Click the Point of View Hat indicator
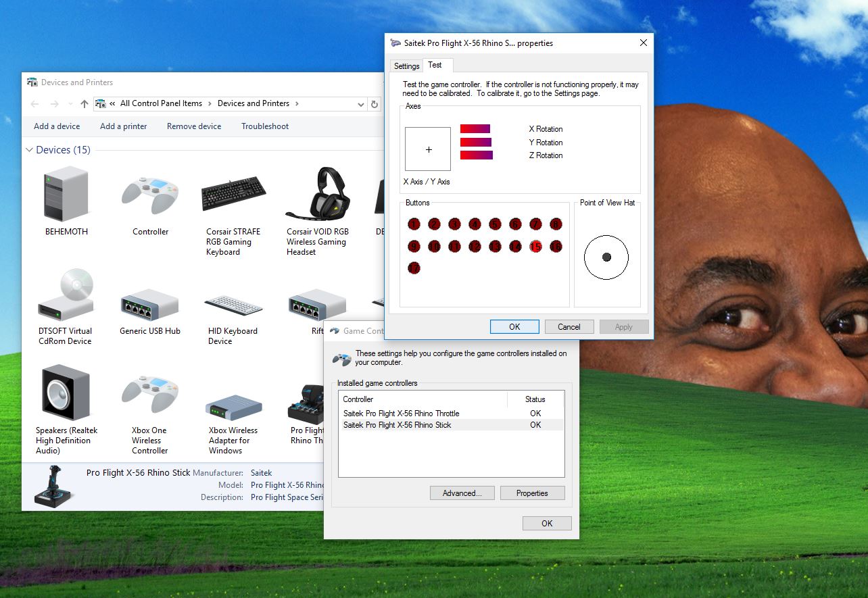The image size is (868, 598). [x=606, y=257]
